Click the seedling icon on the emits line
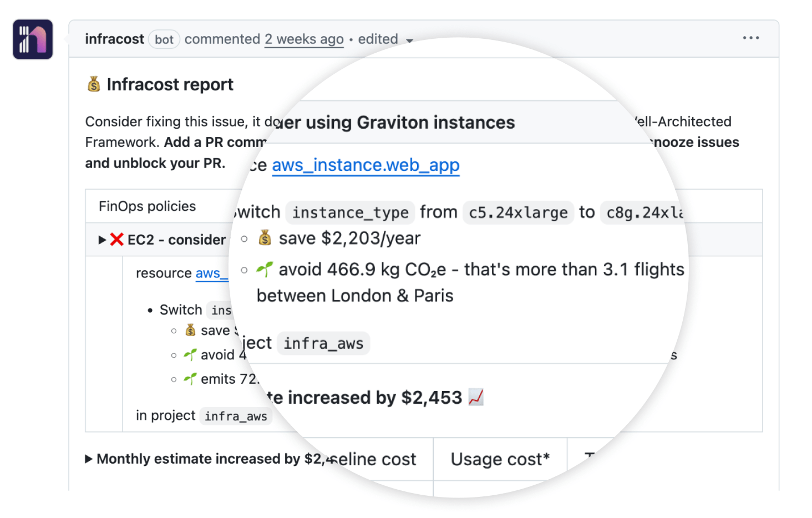 (x=189, y=379)
